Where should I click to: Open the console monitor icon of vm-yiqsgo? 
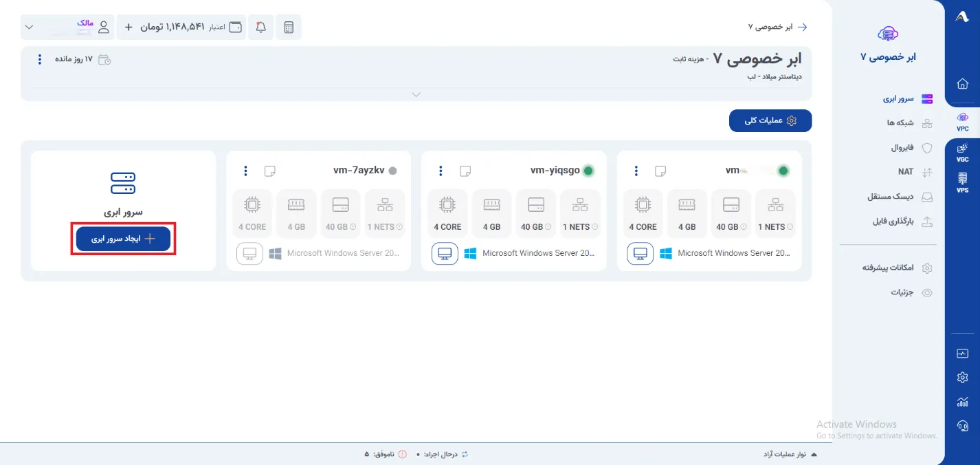click(445, 254)
